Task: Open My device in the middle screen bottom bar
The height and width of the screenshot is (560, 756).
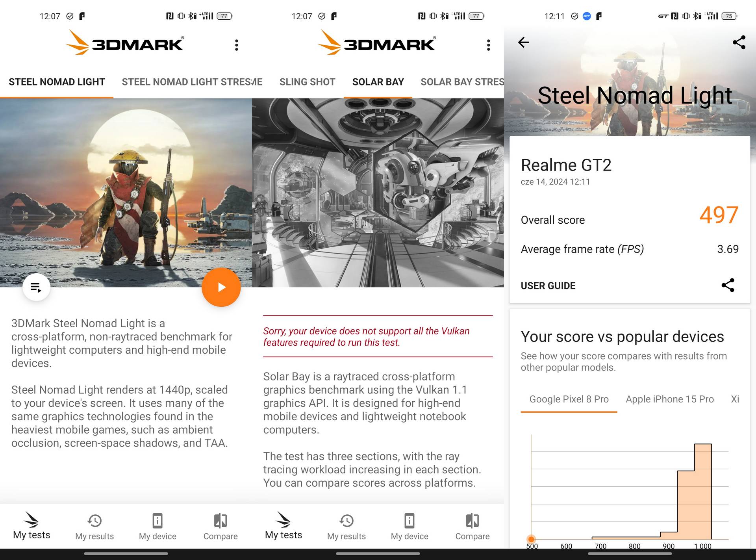Action: 409,527
